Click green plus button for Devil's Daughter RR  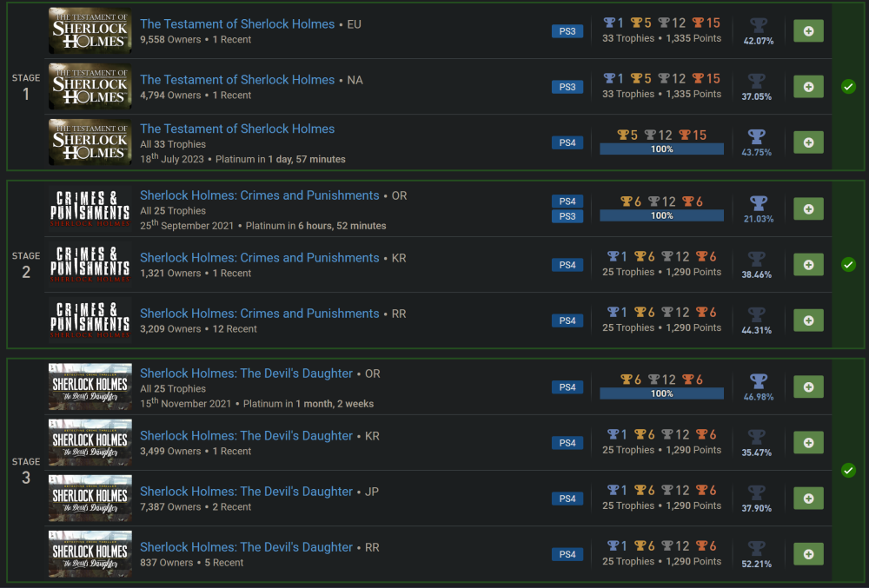click(808, 554)
